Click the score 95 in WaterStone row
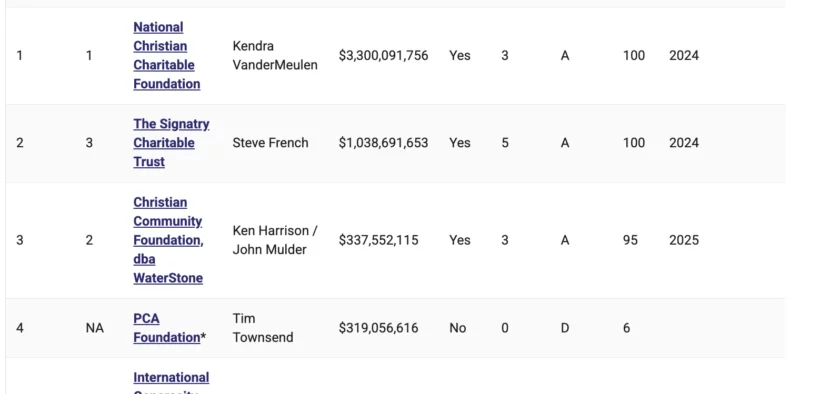820x394 pixels. [630, 240]
